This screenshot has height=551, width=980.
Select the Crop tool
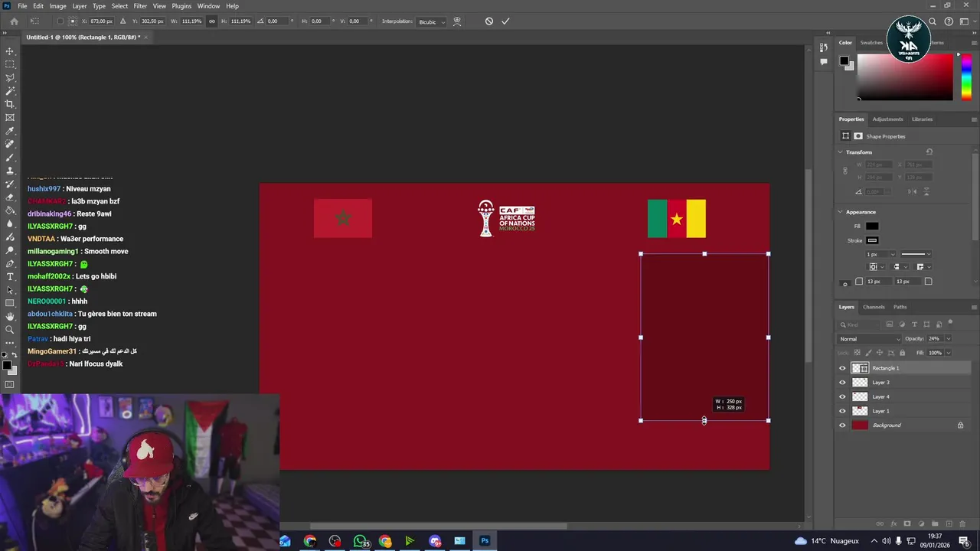click(x=10, y=104)
